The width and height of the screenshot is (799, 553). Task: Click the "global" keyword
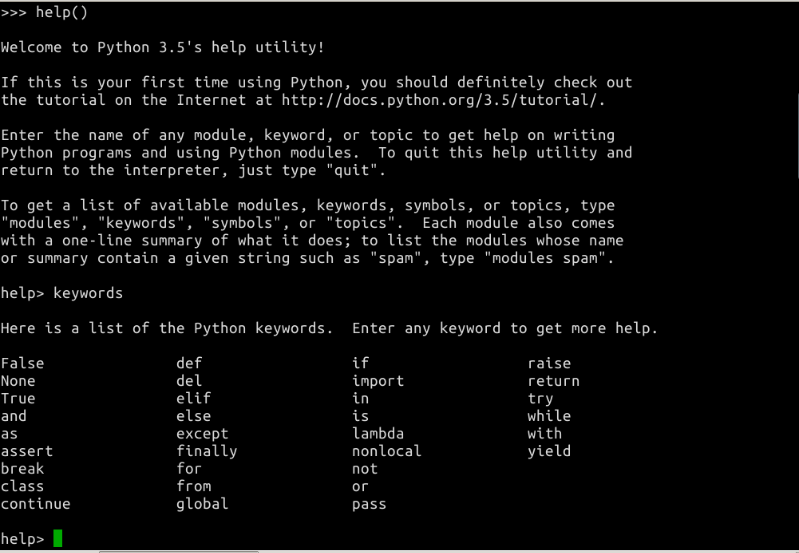(x=202, y=504)
